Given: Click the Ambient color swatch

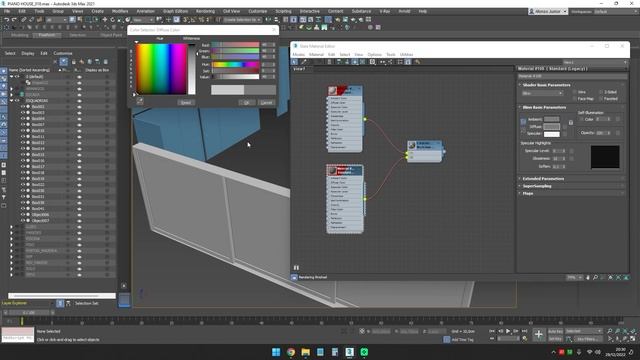Looking at the screenshot, I should 551,119.
